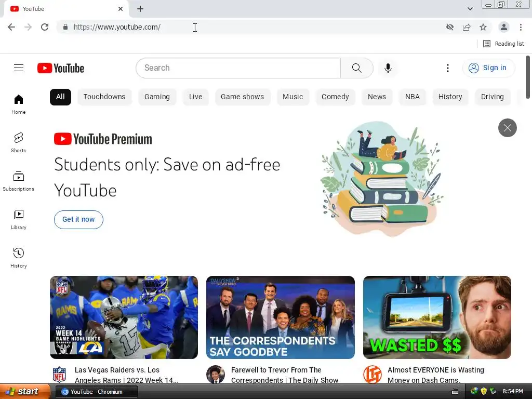532x399 pixels.
Task: Click the security shield tray icon
Action: tap(484, 392)
